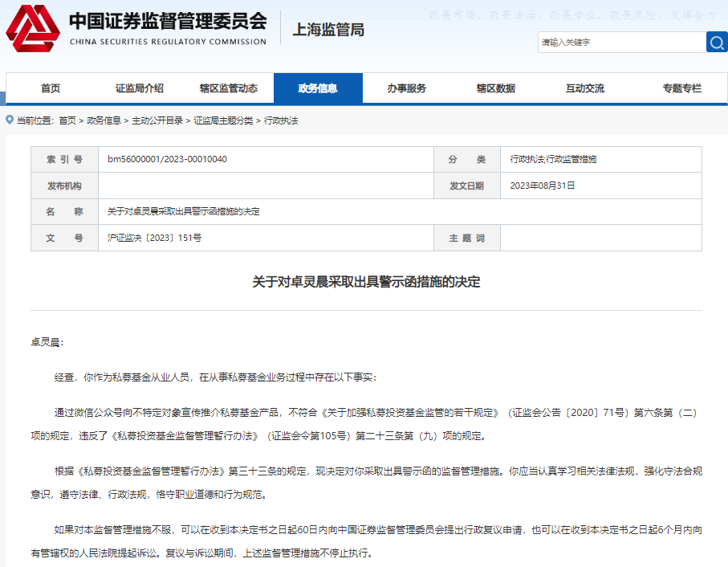
Task: Click 专题专栏 in the navigation bar
Action: click(x=679, y=88)
